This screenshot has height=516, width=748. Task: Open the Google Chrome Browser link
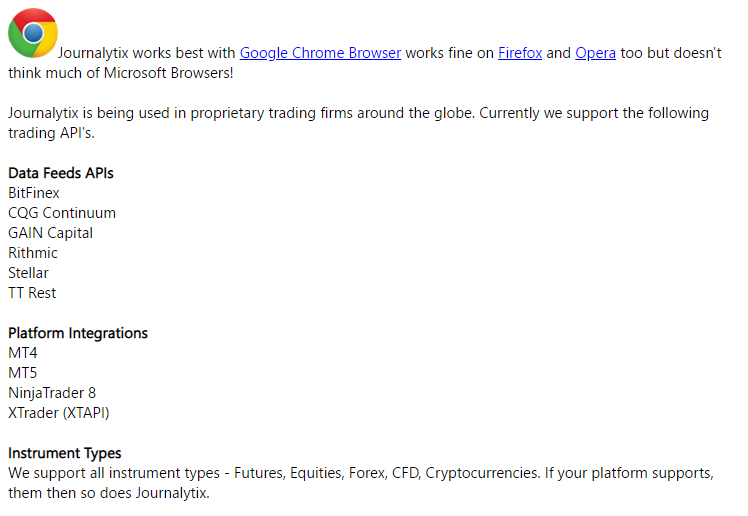[320, 53]
